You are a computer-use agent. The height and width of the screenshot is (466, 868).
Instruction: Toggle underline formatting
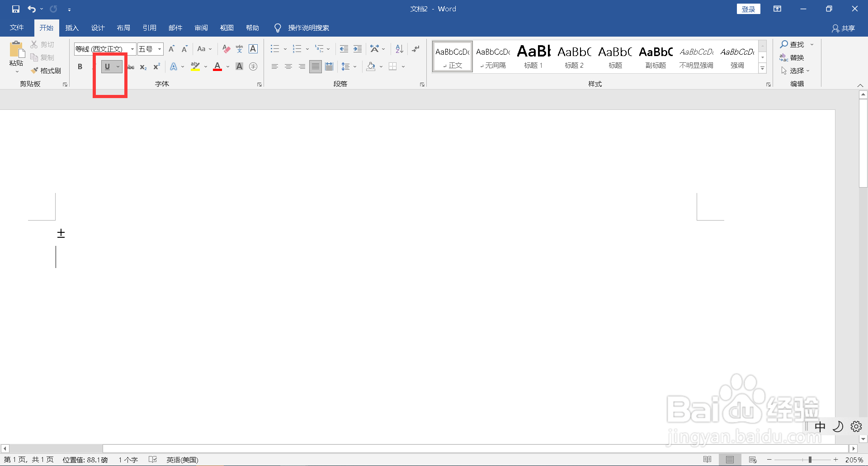point(107,66)
